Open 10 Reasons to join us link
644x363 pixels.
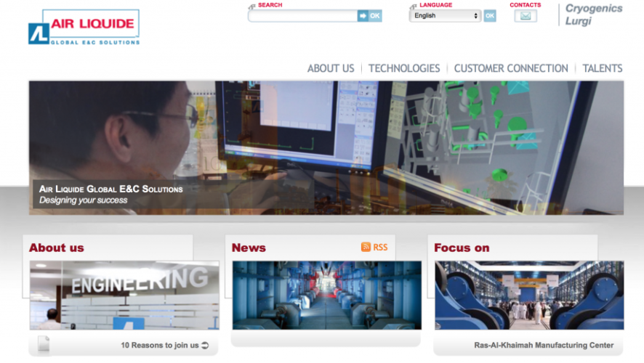[160, 346]
